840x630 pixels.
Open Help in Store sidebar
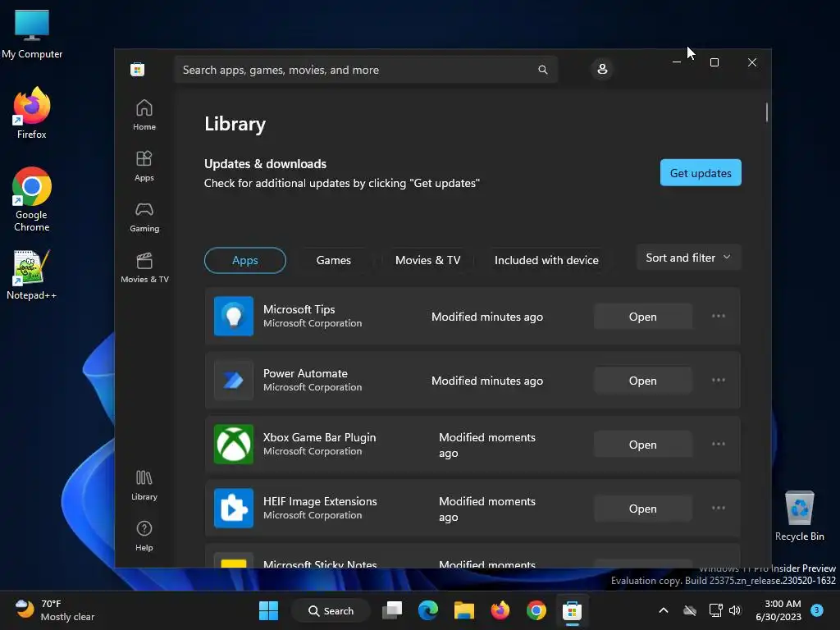point(144,536)
